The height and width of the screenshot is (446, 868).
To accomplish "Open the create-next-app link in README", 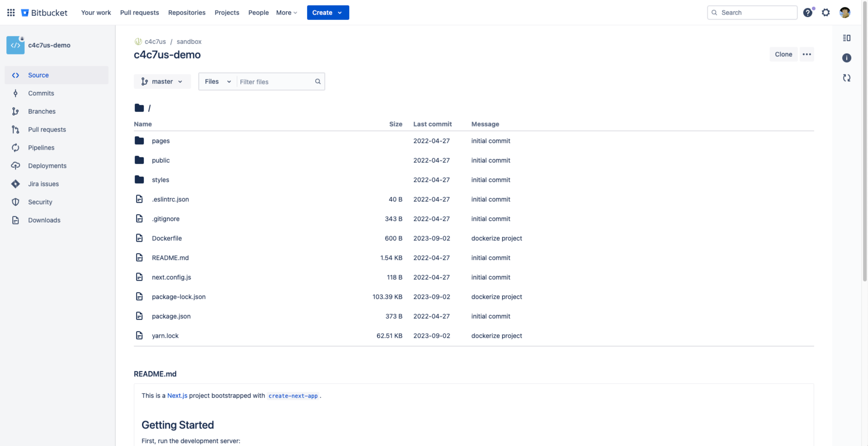I will pos(293,396).
